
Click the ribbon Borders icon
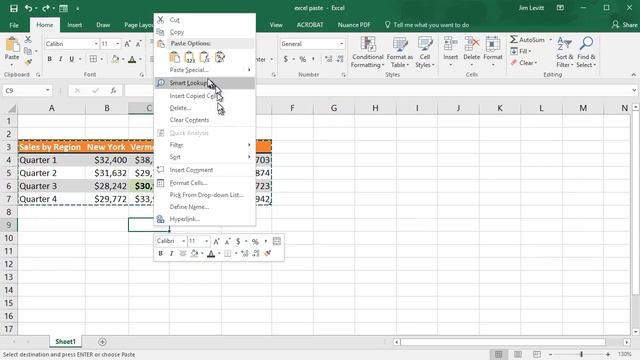(x=93, y=59)
